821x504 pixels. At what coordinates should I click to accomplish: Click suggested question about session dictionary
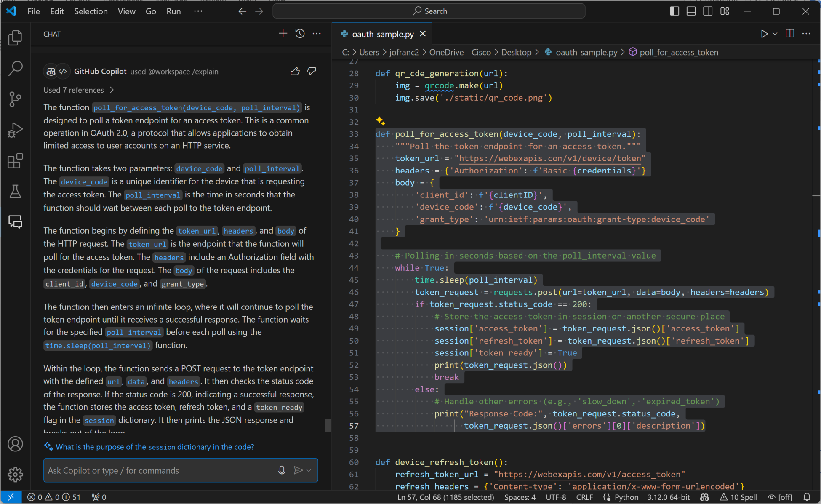pos(155,447)
